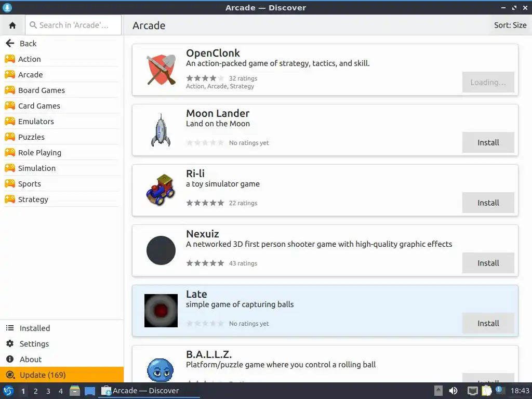Click the gamepad icon beside Puzzles

(10, 137)
